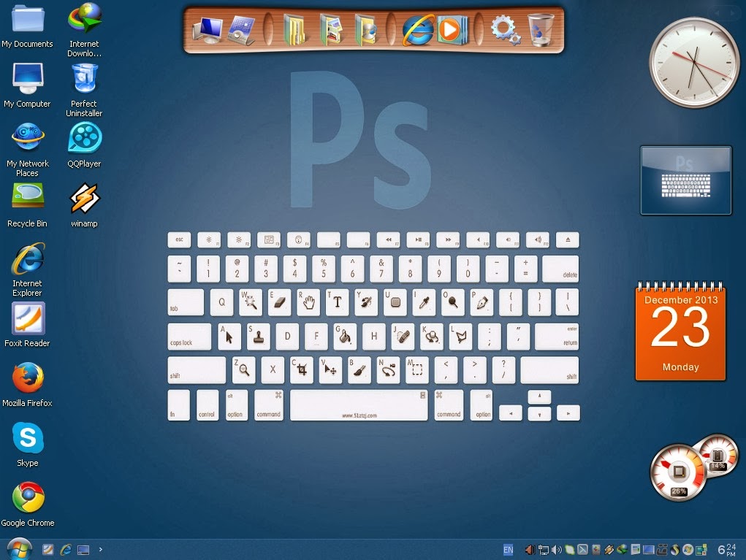Launch Perfect Uninstaller from desktop
The height and width of the screenshot is (560, 746).
(84, 90)
